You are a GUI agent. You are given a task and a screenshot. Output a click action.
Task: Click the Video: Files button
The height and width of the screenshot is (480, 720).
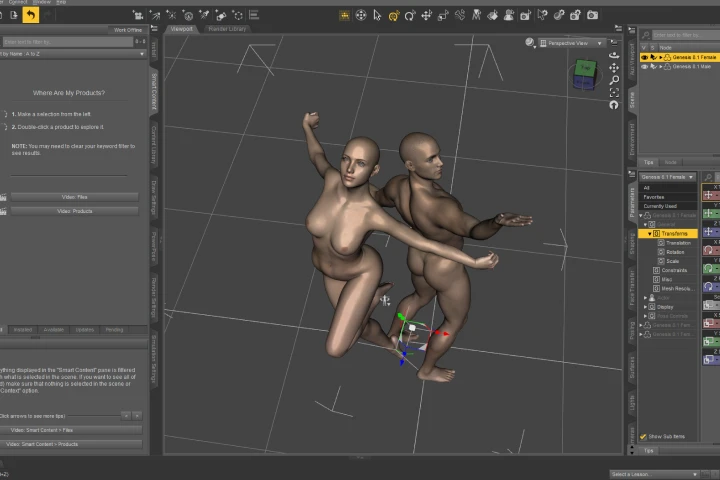tap(74, 197)
